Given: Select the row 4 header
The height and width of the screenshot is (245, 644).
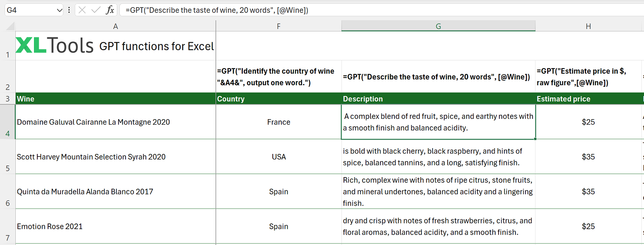Looking at the screenshot, I should pyautogui.click(x=7, y=122).
